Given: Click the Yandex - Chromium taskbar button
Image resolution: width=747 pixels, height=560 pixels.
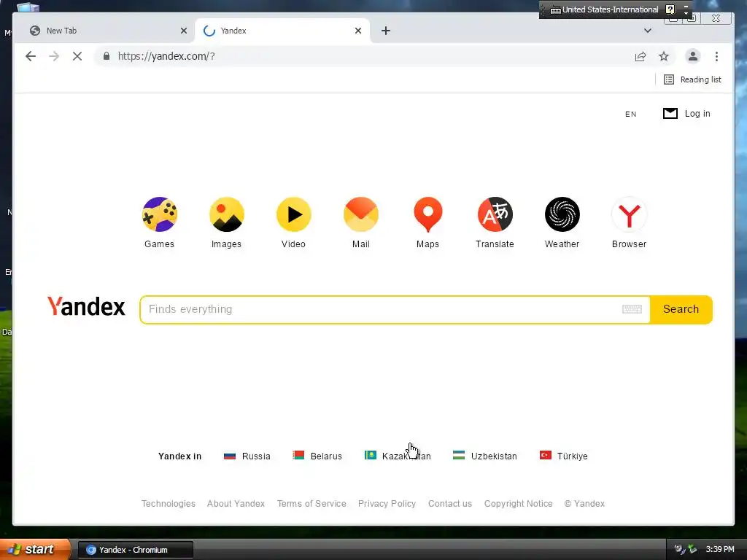Looking at the screenshot, I should (x=135, y=550).
